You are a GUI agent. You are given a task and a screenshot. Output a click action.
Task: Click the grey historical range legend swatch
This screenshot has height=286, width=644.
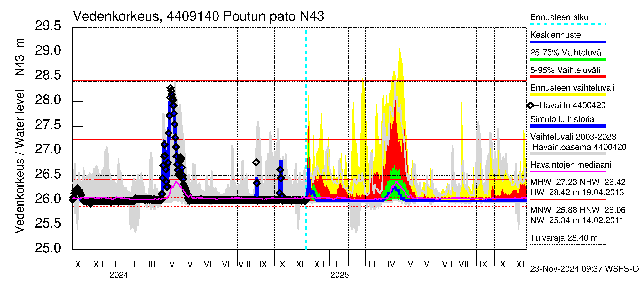coord(568,154)
